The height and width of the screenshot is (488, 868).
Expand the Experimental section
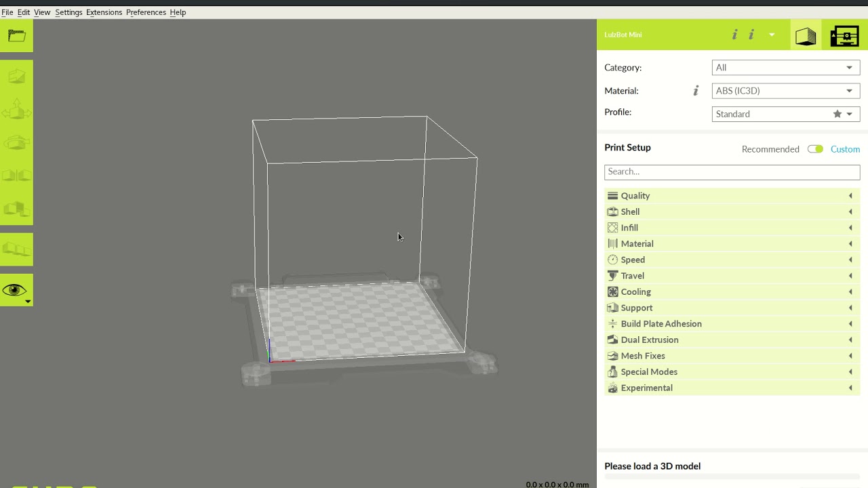coord(732,388)
